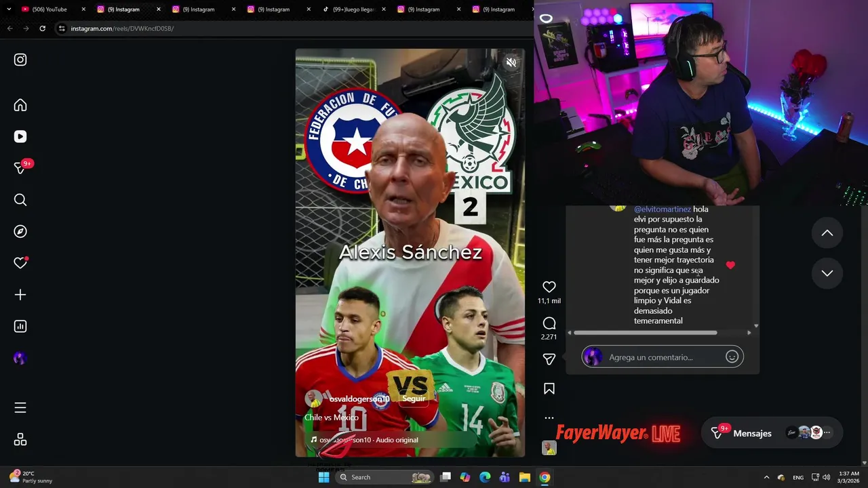Screen dimensions: 868x488
Task: Open the osvaldogerson10 Audio original link
Action: [369, 440]
